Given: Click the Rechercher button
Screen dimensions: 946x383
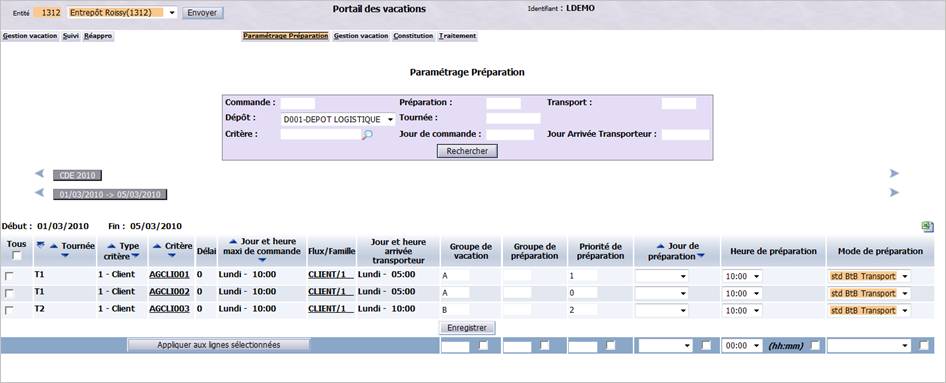Looking at the screenshot, I should (467, 151).
